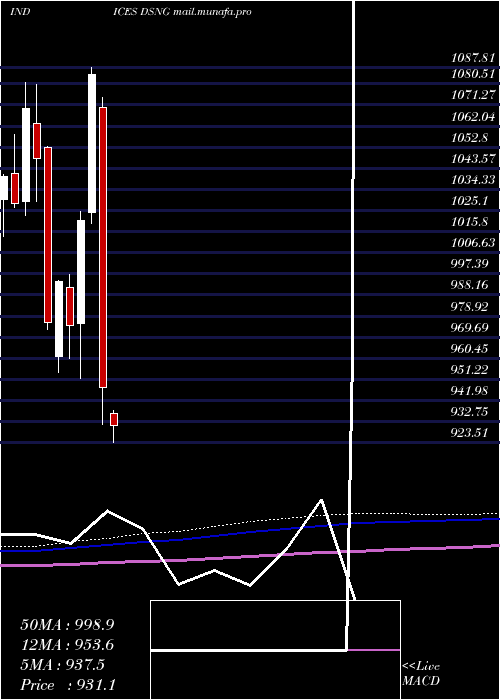Click the 978.92 price label

470,307
